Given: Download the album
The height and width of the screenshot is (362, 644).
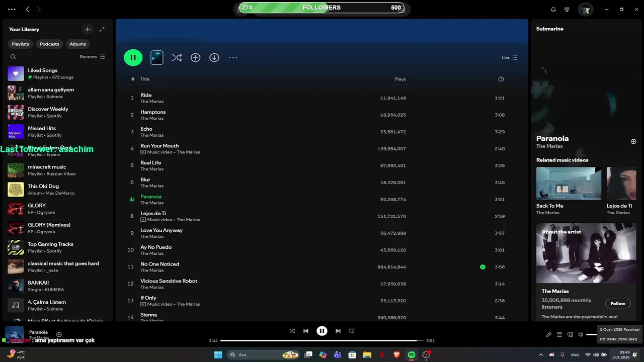Looking at the screenshot, I should [x=214, y=57].
